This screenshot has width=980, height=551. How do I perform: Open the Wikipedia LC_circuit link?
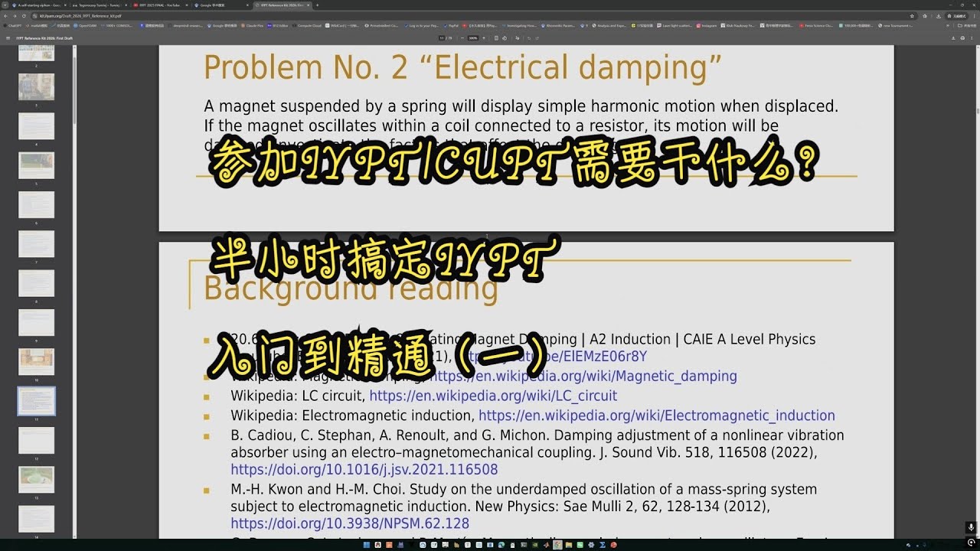pos(493,396)
